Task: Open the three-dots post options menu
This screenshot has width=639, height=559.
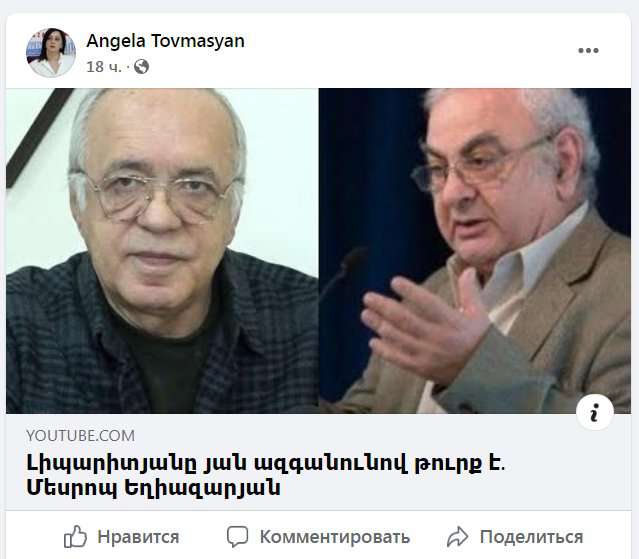Action: tap(588, 51)
